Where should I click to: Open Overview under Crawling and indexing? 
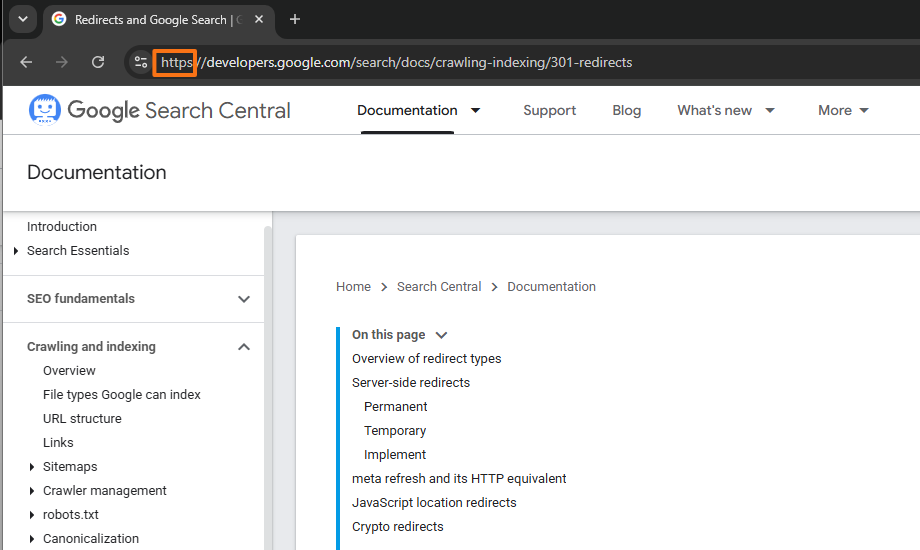click(69, 371)
